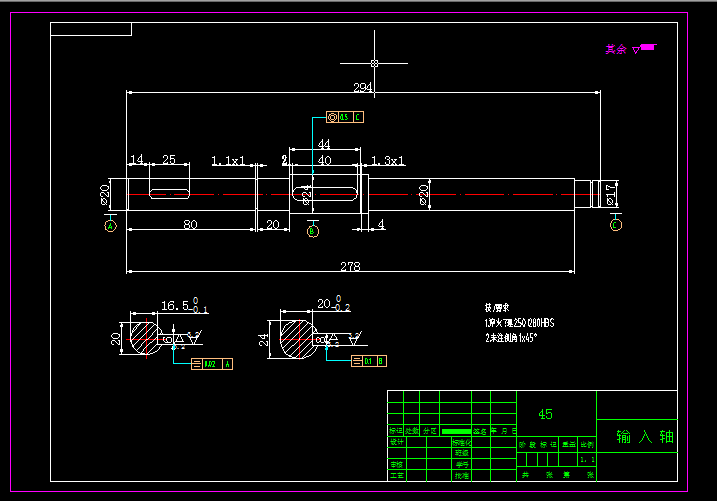
Task: Select the 1x45° chamfer note
Action: pyautogui.click(x=511, y=337)
